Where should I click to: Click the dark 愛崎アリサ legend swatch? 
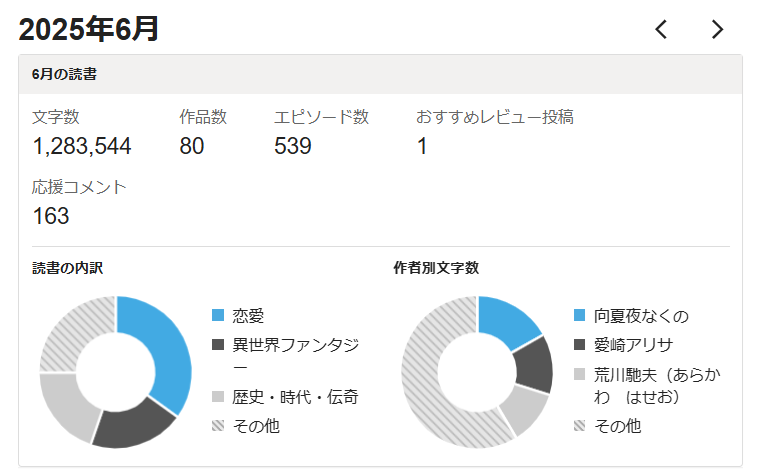tap(580, 345)
